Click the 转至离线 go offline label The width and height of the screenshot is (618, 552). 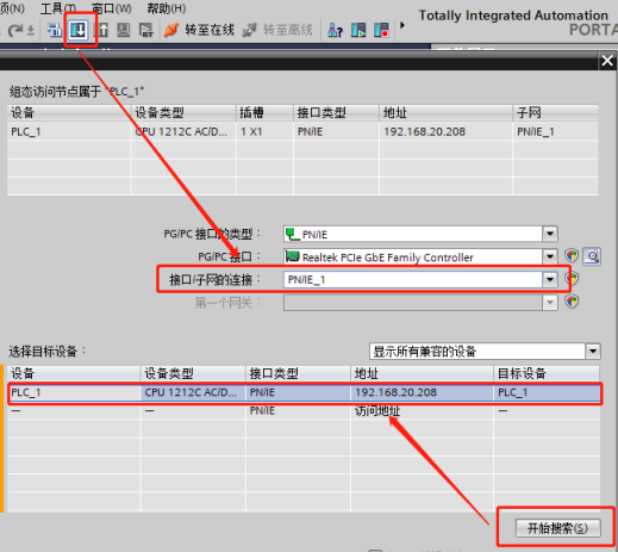[288, 30]
